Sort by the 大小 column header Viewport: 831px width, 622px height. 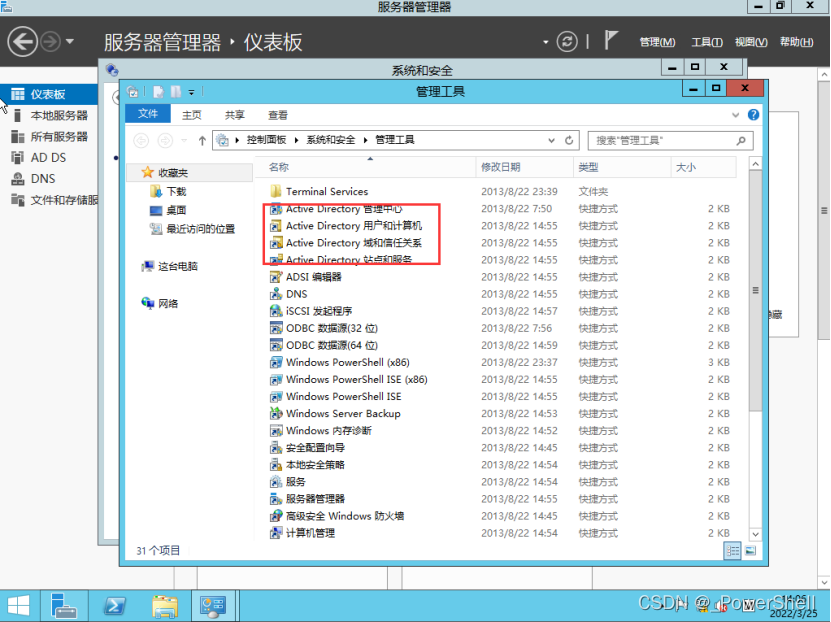coord(704,167)
